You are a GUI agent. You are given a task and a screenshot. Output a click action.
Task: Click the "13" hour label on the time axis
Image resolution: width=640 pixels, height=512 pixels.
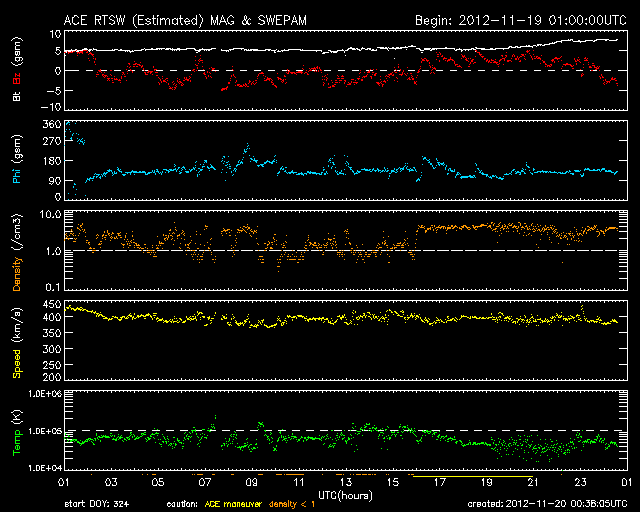click(x=346, y=482)
